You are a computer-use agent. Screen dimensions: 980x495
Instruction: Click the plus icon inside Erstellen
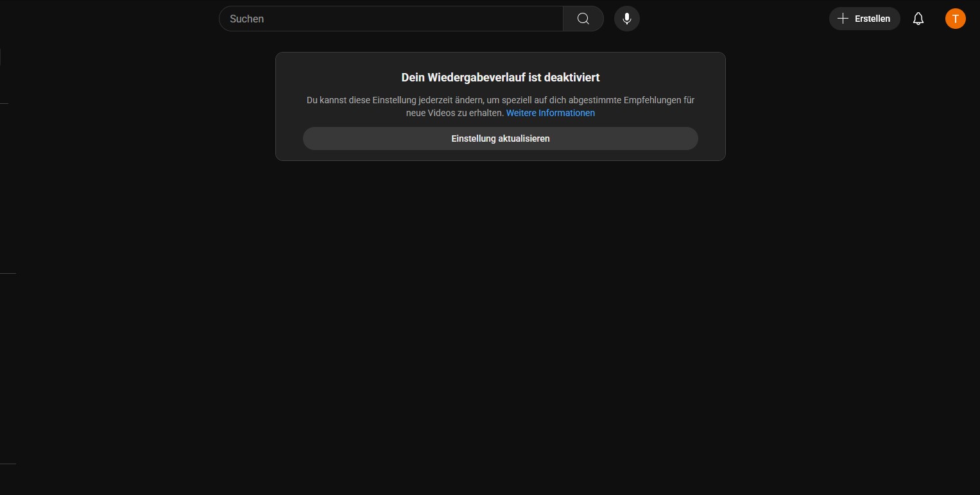coord(843,19)
